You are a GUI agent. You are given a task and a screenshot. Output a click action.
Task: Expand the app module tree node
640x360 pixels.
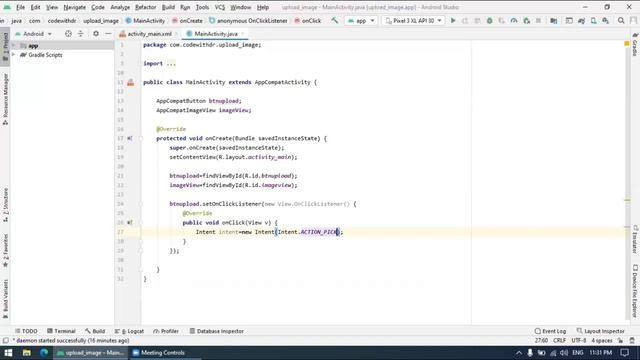pyautogui.click(x=13, y=46)
